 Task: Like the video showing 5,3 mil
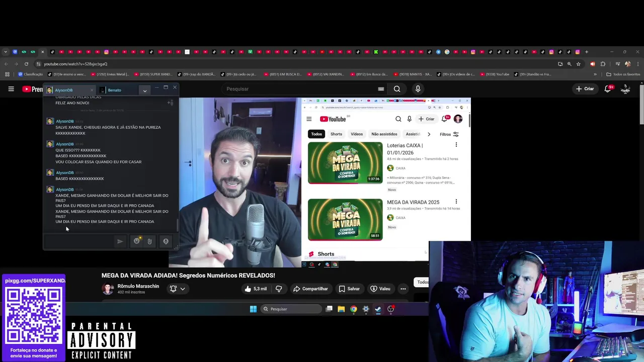256,289
